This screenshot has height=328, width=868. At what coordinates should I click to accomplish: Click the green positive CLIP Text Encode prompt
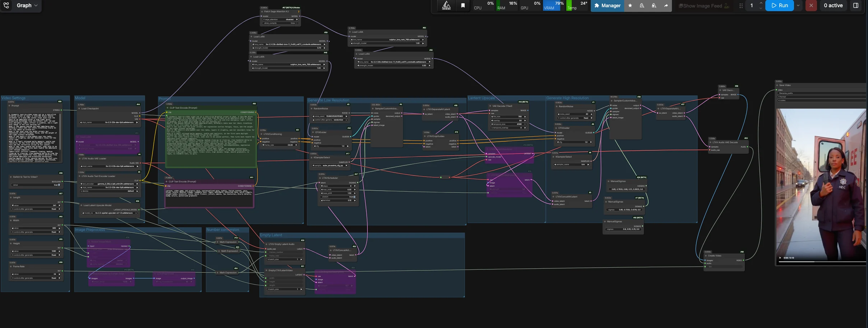[x=211, y=141]
